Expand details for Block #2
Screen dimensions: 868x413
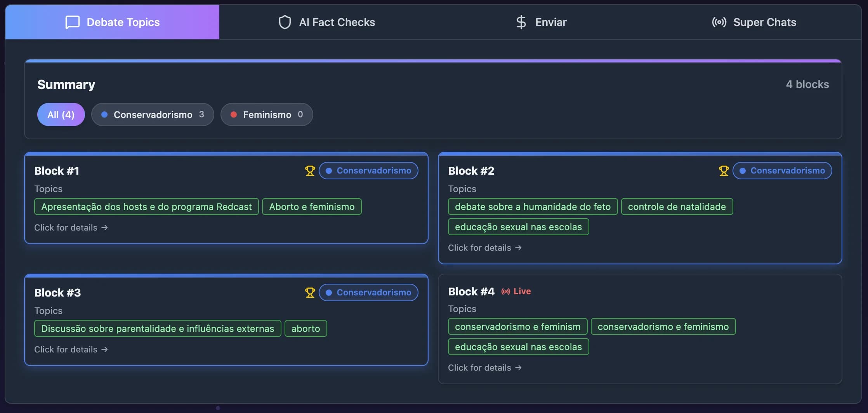(x=484, y=248)
